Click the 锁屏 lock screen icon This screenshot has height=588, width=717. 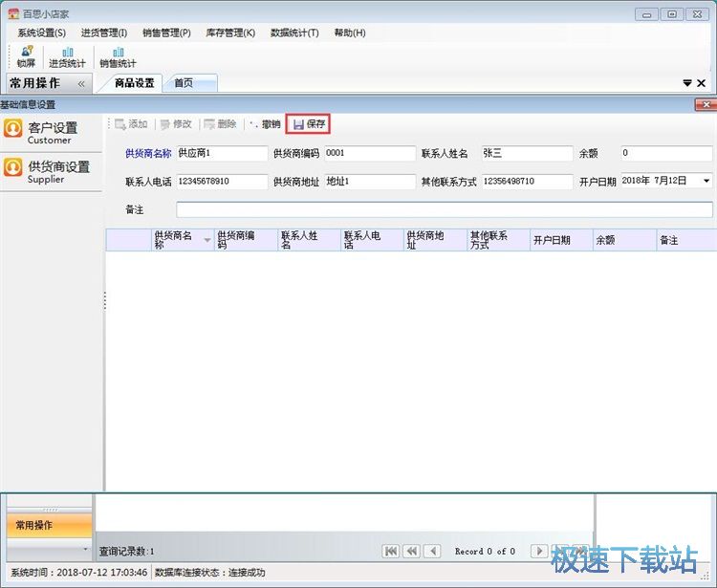pyautogui.click(x=26, y=56)
